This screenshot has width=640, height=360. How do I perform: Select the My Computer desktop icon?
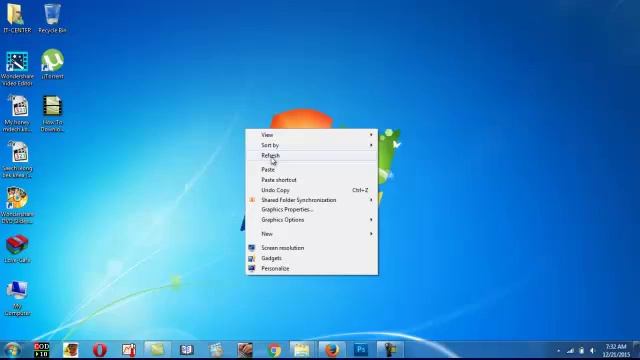tap(17, 298)
